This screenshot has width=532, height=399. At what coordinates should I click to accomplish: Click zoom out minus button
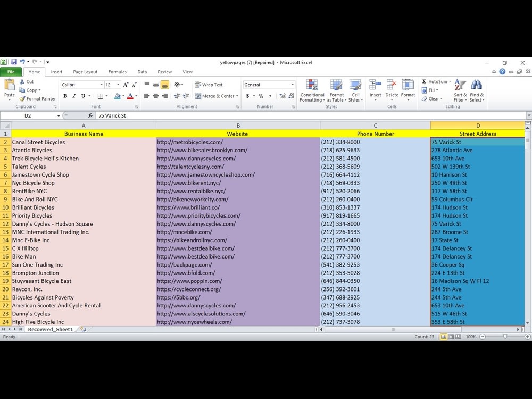(483, 337)
